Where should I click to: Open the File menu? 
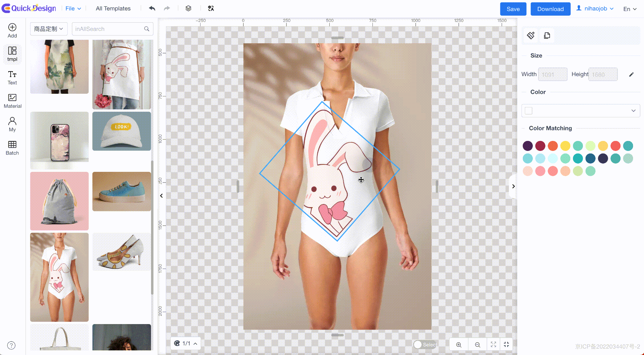pos(73,9)
